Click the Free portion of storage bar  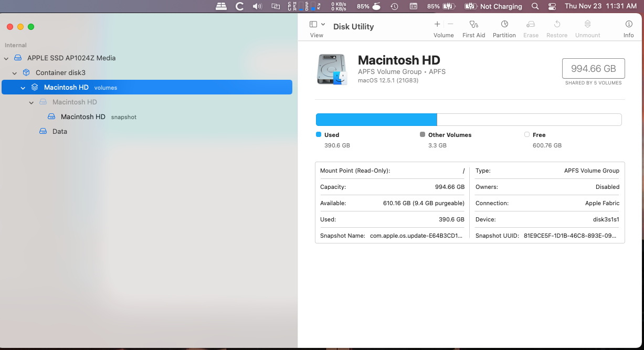coord(530,120)
